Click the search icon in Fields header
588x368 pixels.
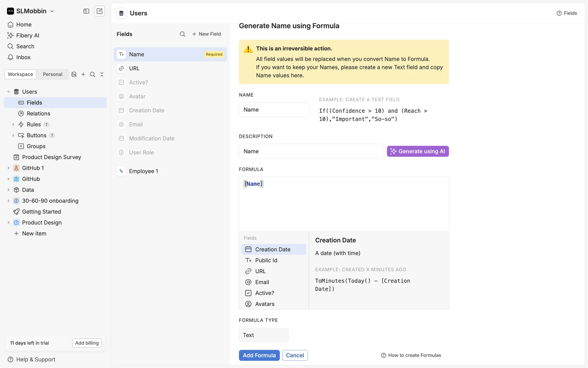(183, 34)
